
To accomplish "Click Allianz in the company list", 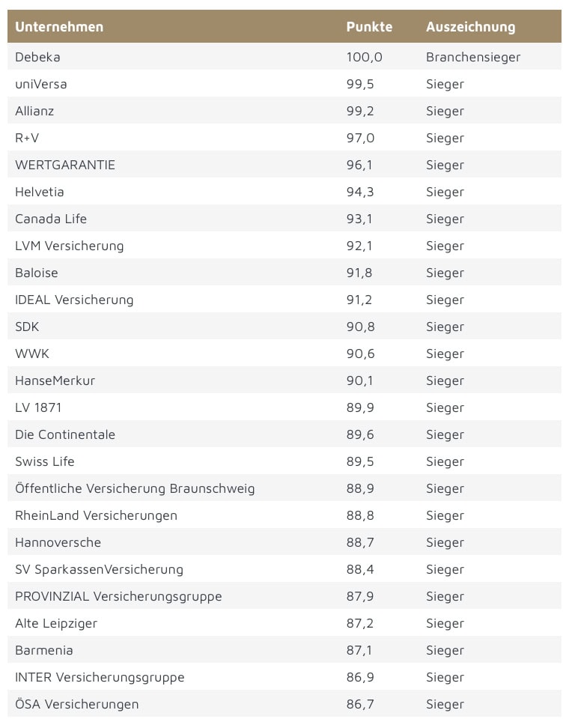I will click(x=34, y=111).
